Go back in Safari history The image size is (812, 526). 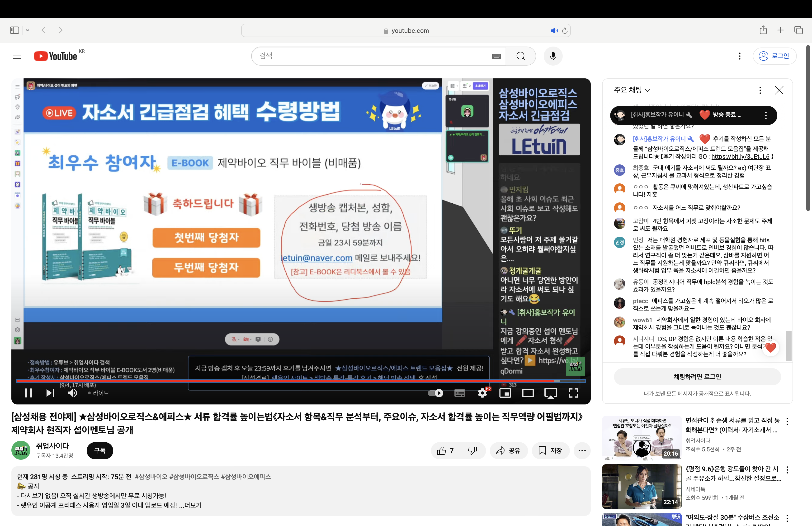point(43,30)
